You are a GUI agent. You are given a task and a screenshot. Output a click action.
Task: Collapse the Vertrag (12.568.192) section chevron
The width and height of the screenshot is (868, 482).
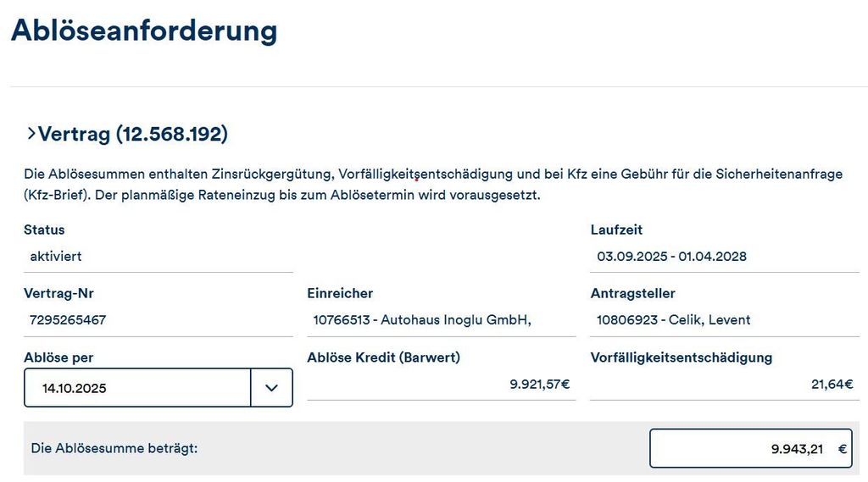click(x=31, y=133)
